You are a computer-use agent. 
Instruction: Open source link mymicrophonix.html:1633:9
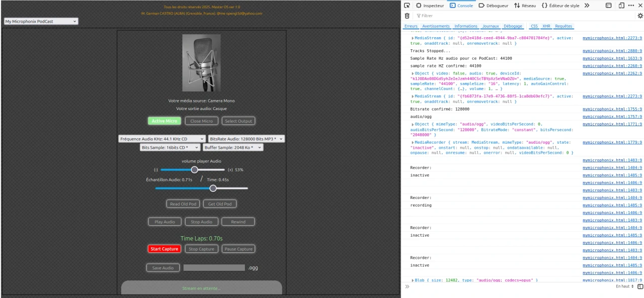point(612,58)
